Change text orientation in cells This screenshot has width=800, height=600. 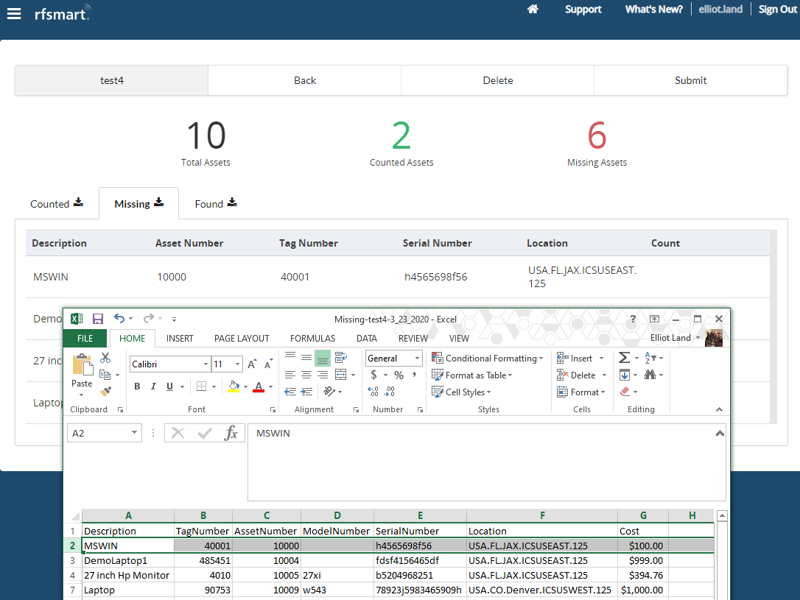pyautogui.click(x=330, y=391)
